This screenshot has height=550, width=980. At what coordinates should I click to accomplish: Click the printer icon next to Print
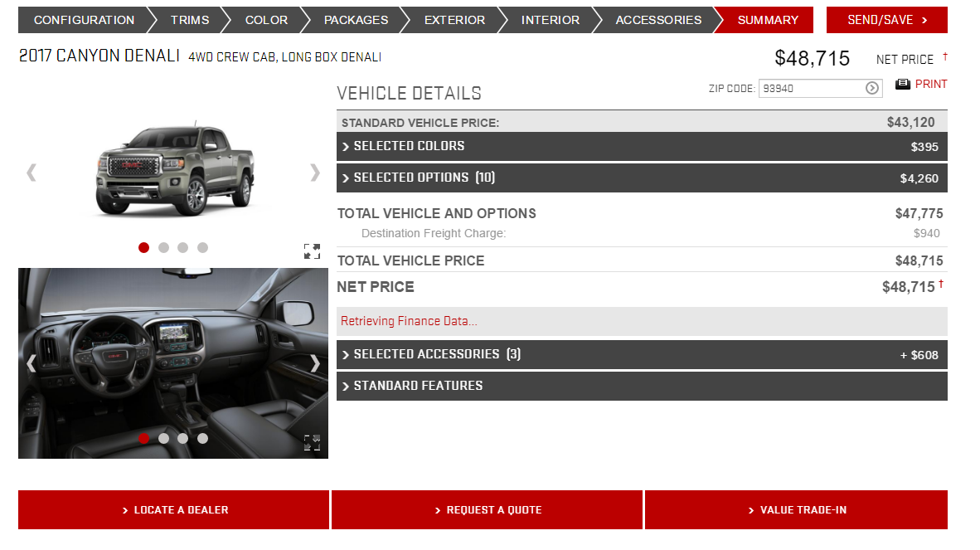click(903, 85)
